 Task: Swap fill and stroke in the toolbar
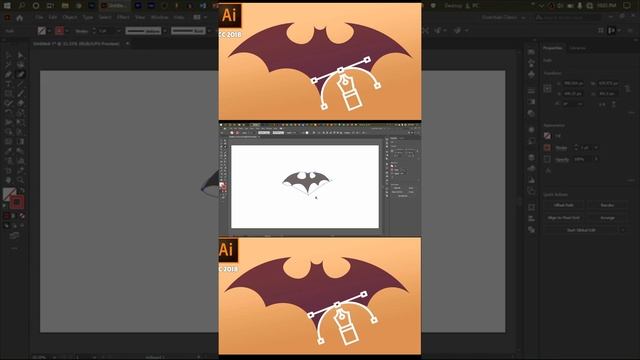tap(22, 190)
